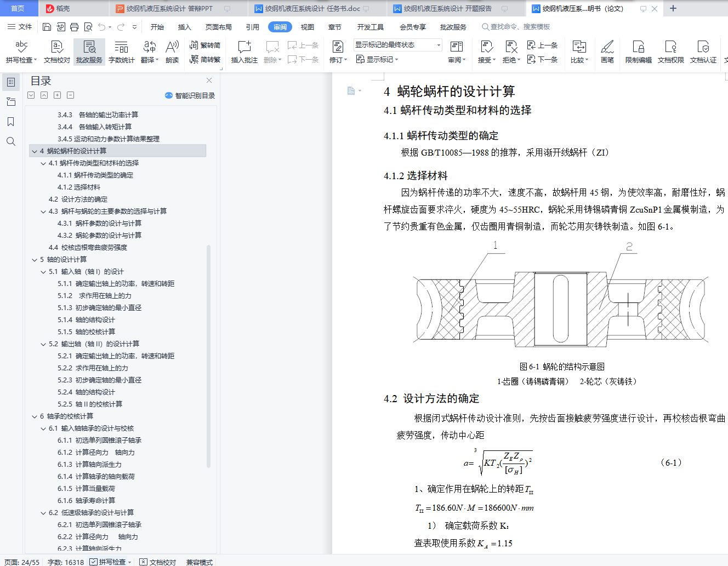Close the 目录 outline panel
This screenshot has width=728, height=566.
coord(209,81)
